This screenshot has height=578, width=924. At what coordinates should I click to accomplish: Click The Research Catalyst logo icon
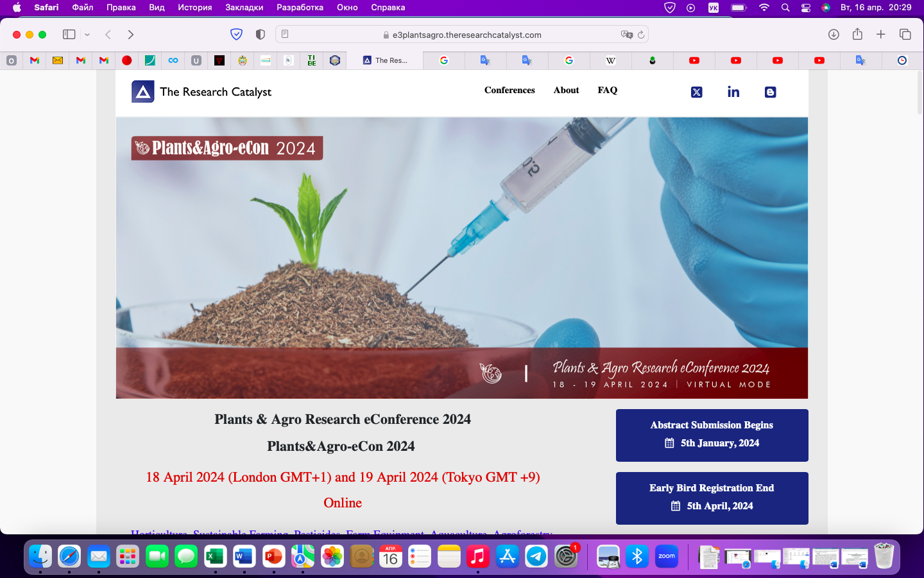tap(143, 92)
